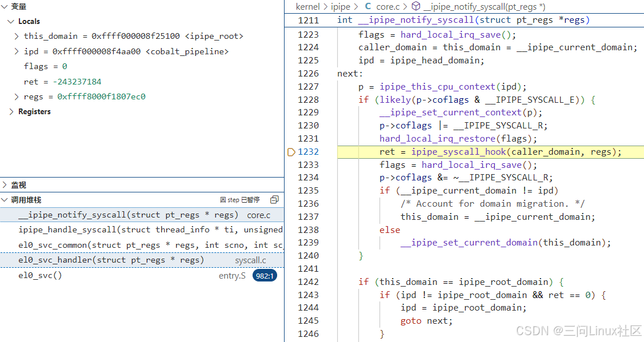Expand the regs variable entry
This screenshot has width=644, height=342.
point(17,96)
